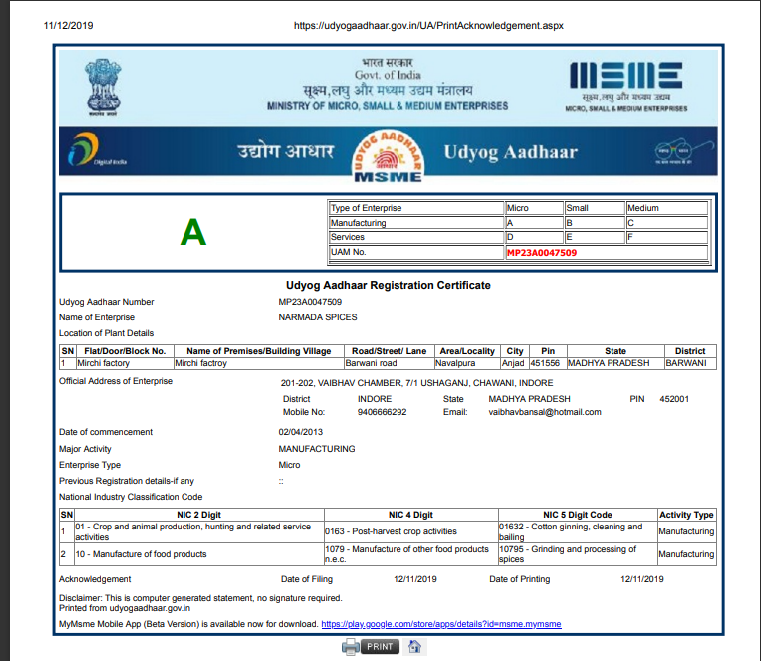Click the red UAM number MP23A0047509
This screenshot has height=661, width=761.
(541, 253)
